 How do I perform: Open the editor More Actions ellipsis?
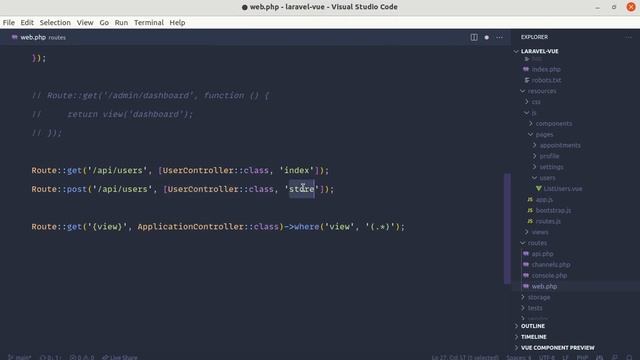pyautogui.click(x=500, y=37)
